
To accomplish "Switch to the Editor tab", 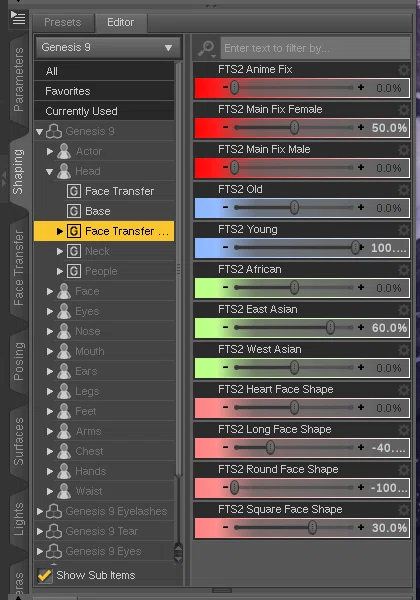I will (x=120, y=23).
